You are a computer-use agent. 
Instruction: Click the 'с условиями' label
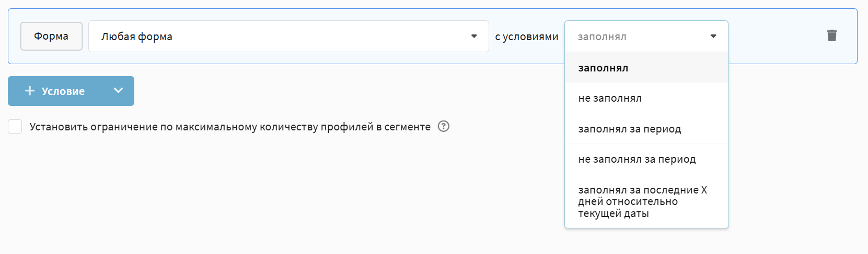[526, 37]
